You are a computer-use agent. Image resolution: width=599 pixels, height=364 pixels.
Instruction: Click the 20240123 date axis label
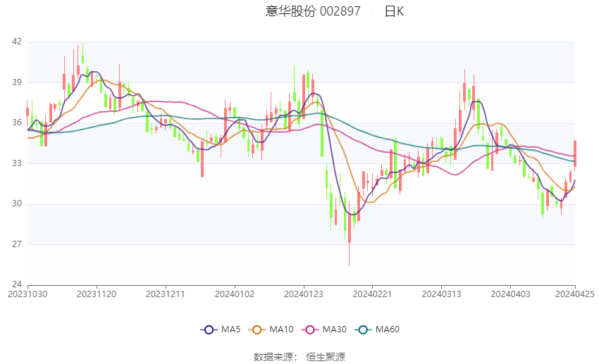(303, 294)
